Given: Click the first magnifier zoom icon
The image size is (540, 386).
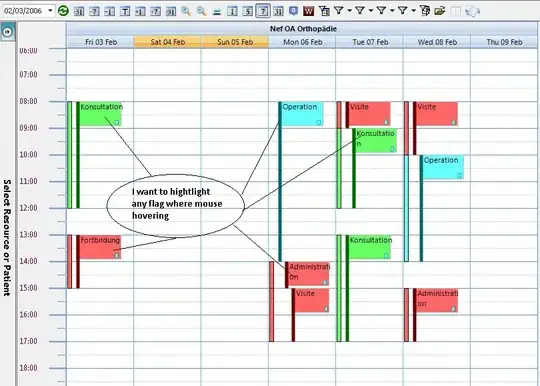Looking at the screenshot, I should coord(186,11).
